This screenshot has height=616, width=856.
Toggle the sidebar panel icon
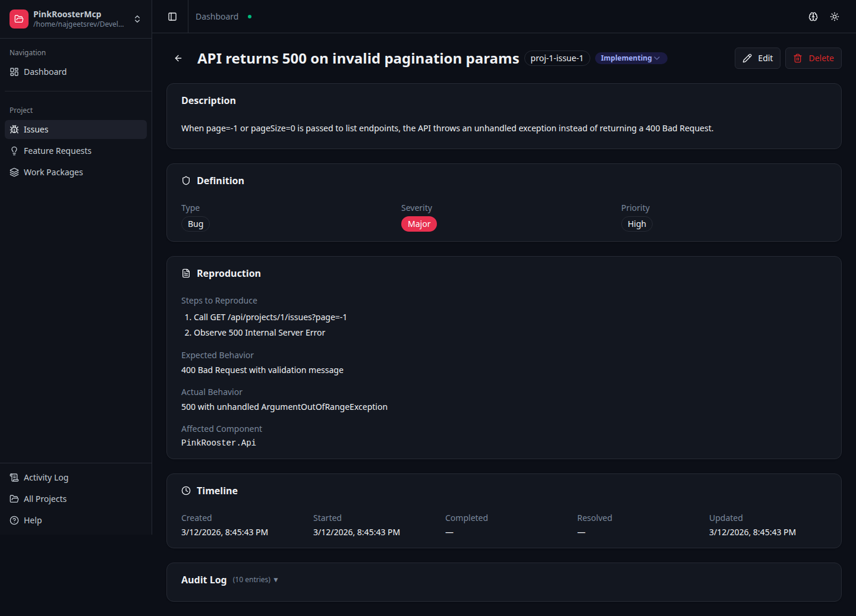pos(172,17)
